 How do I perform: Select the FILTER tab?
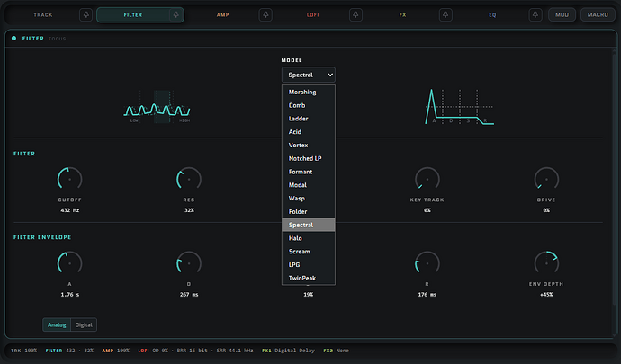[x=133, y=15]
